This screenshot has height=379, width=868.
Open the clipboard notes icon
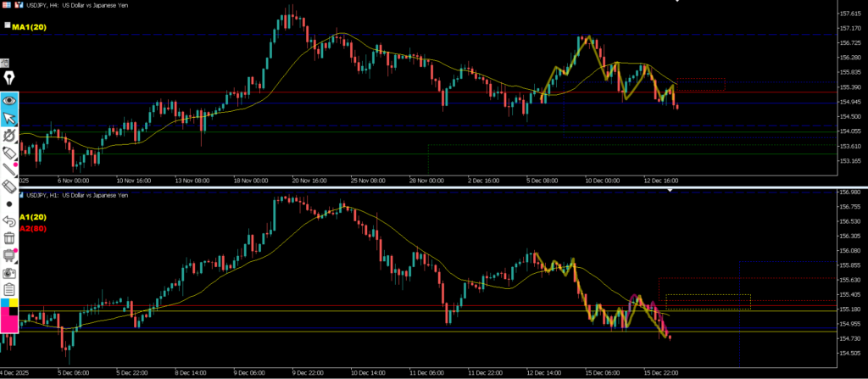click(x=9, y=290)
